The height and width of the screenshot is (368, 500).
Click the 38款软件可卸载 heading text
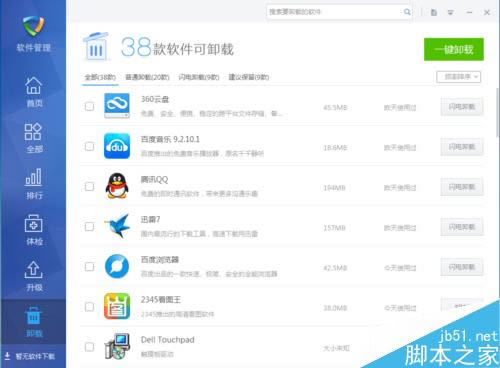point(177,47)
